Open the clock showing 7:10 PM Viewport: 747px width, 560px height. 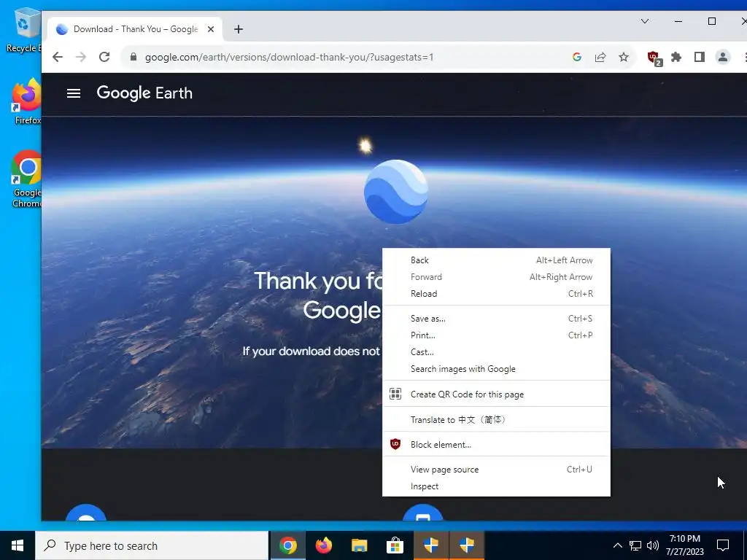coord(684,545)
